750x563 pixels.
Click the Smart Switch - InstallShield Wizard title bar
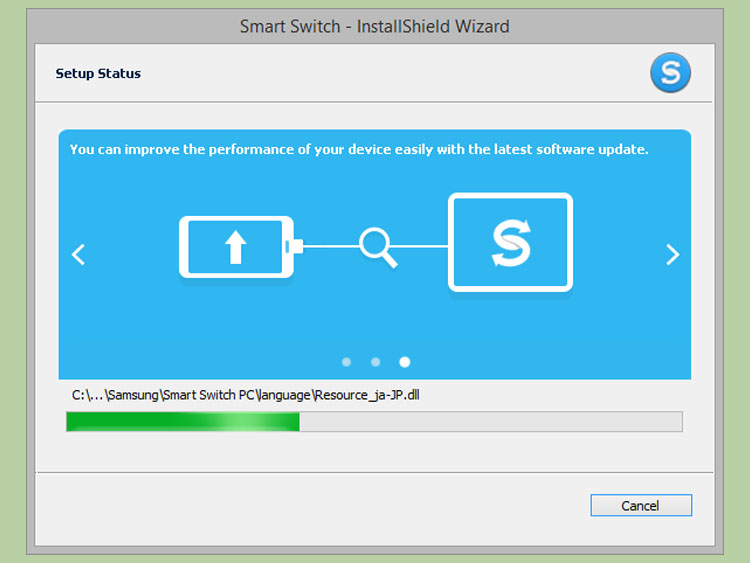375,26
